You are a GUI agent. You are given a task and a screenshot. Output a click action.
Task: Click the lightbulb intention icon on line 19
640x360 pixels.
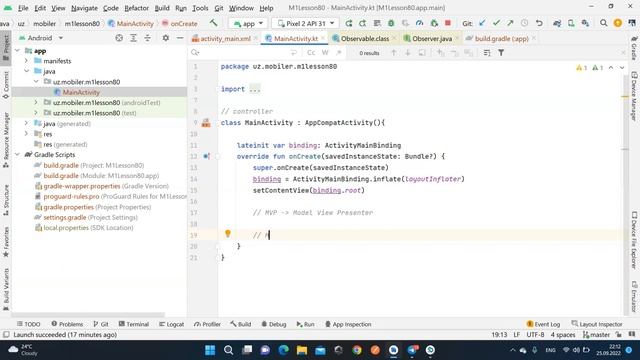tap(228, 233)
